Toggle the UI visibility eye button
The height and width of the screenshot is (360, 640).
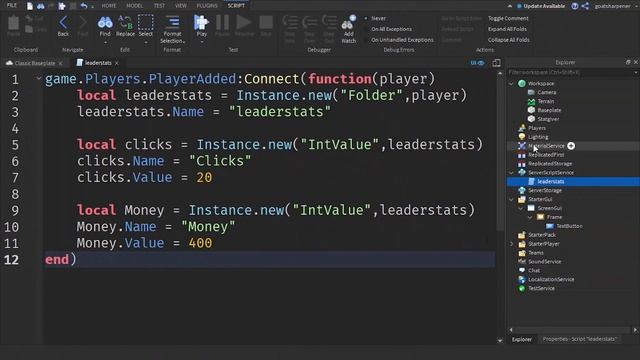click(477, 63)
